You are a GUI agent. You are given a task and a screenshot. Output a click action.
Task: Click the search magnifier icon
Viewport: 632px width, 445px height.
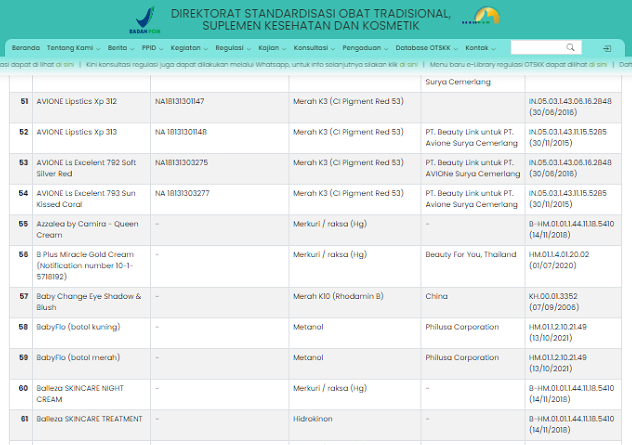tap(570, 48)
